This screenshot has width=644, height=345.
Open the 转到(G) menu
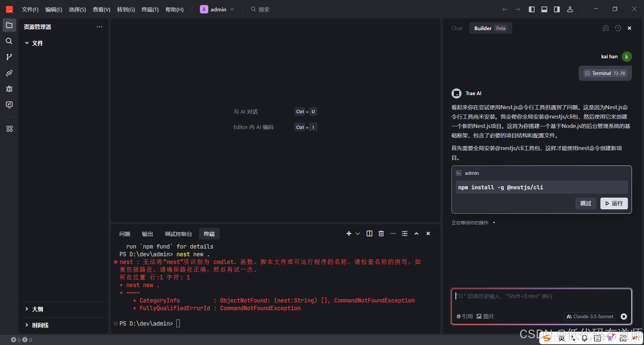pos(126,9)
